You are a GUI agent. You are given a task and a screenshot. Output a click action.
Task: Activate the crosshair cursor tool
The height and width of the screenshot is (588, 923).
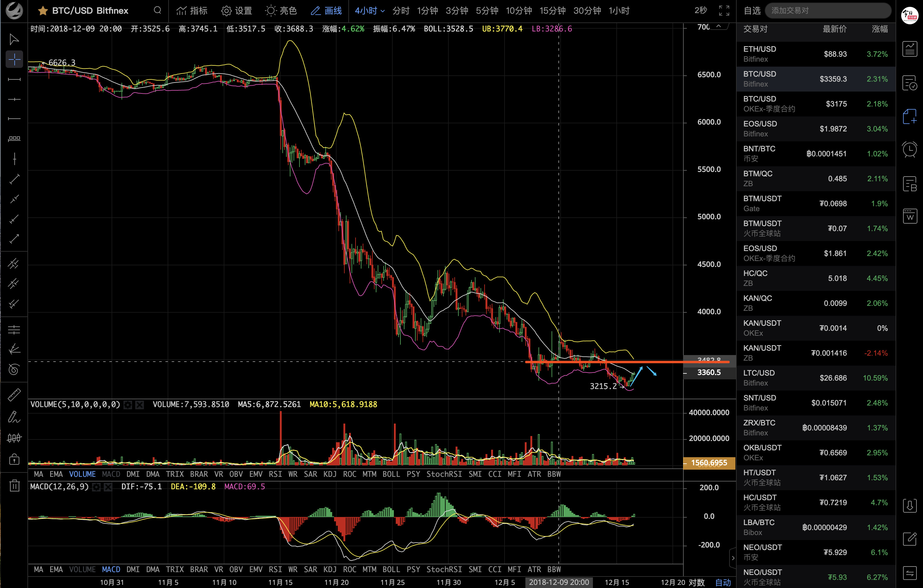[x=14, y=59]
